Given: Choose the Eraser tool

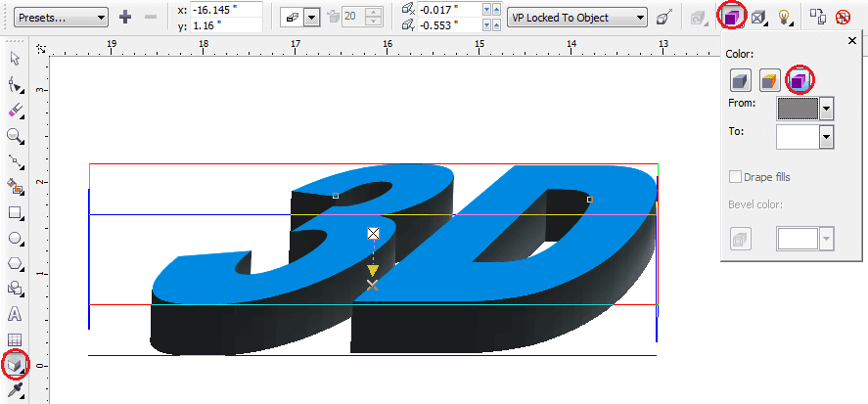Looking at the screenshot, I should coord(15,111).
